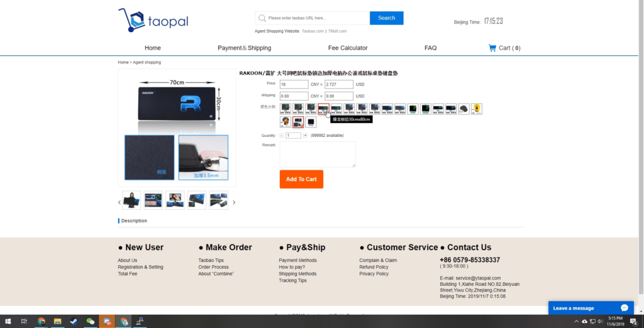Select thumbnail of woman holding mouse pad

tap(131, 200)
